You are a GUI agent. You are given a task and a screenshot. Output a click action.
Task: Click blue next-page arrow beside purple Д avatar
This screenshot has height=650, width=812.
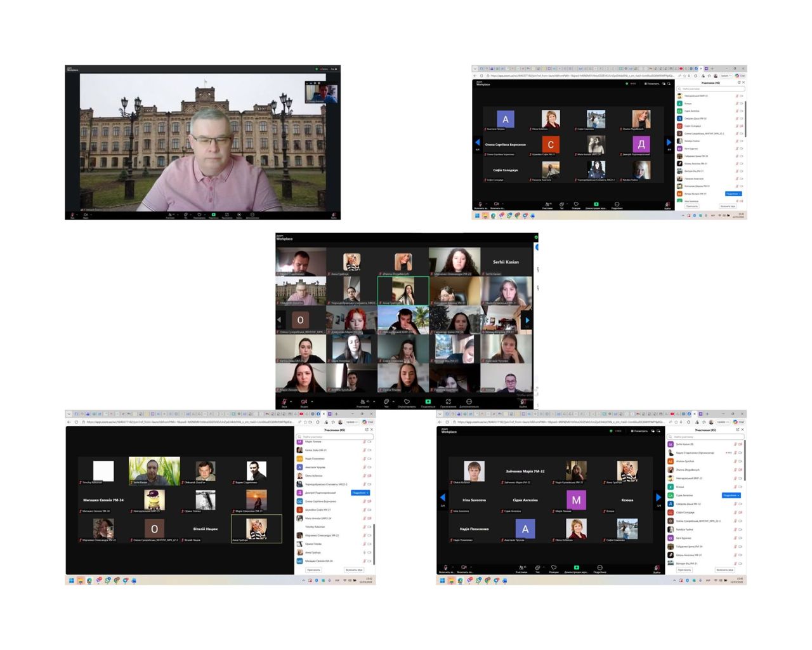[669, 142]
